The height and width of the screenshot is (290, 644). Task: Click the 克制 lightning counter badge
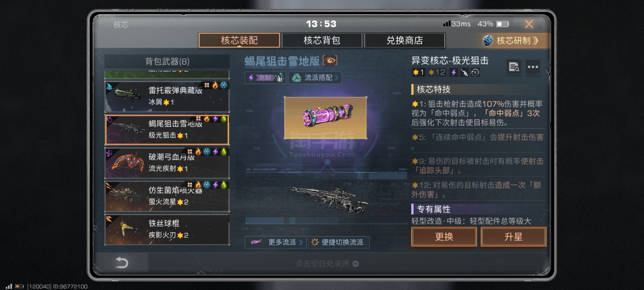point(265,78)
